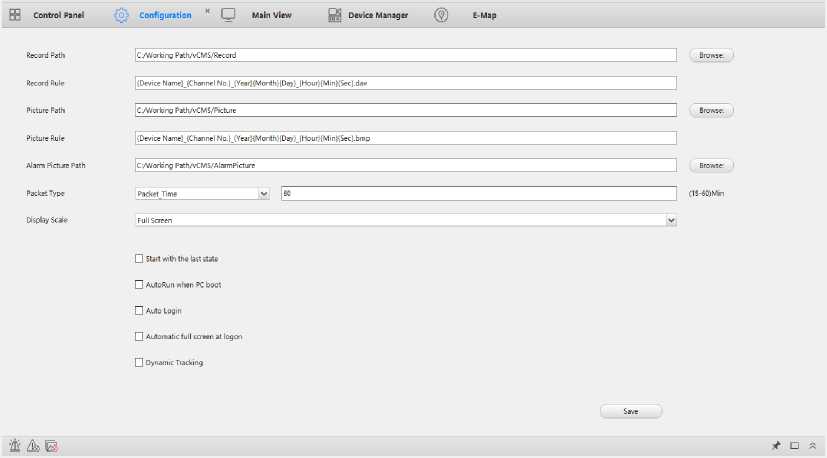This screenshot has height=458, width=827.
Task: Expand the Display Scale dropdown
Action: tap(672, 220)
